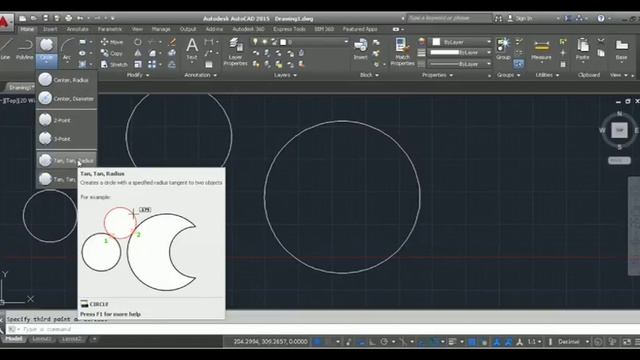Choose Center, Diameter circle option
The width and height of the screenshot is (640, 360).
point(67,99)
